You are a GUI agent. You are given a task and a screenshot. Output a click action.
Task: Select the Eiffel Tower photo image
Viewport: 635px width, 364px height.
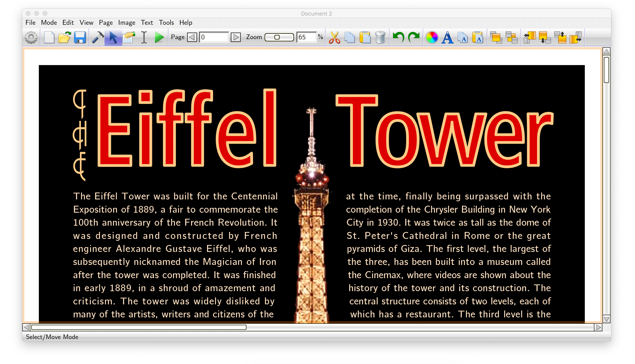point(311,215)
